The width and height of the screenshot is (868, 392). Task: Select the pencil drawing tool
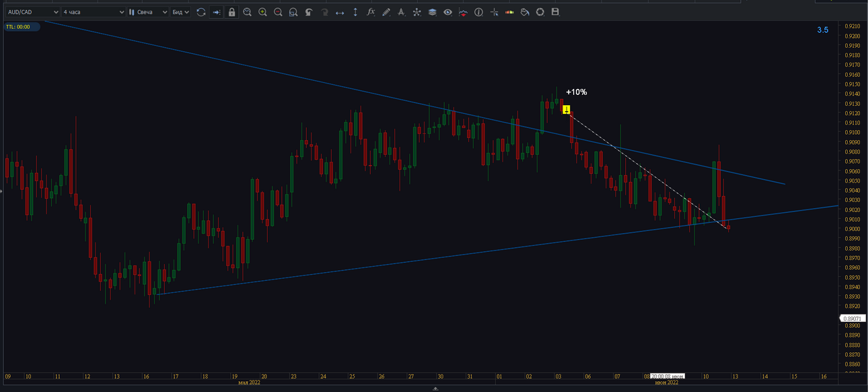pos(386,12)
